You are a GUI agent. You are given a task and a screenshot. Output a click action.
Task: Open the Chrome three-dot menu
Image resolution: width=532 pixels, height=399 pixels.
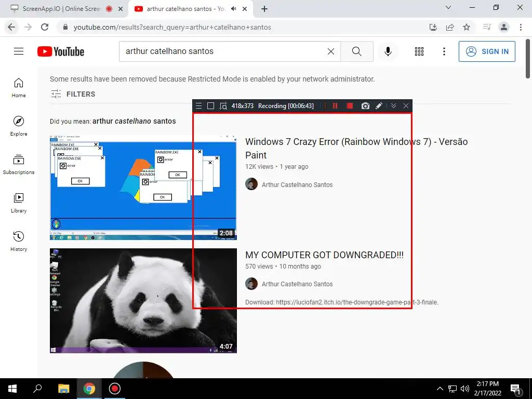521,27
